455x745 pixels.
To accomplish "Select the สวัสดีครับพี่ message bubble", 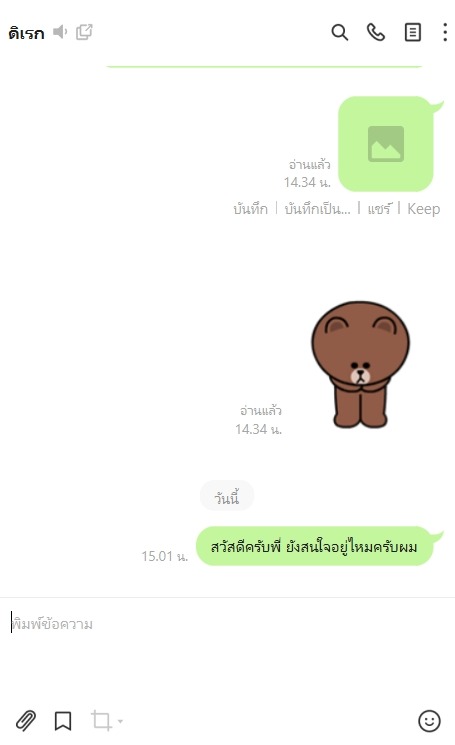I will (x=314, y=546).
